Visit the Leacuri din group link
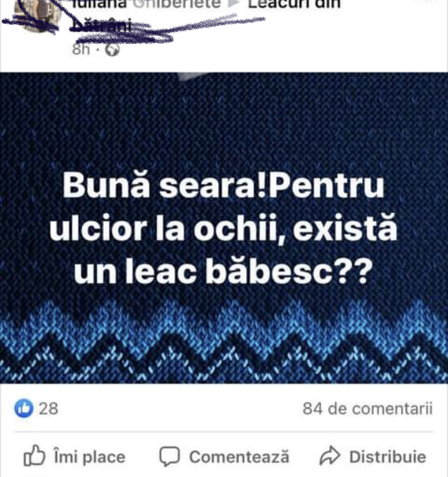Viewport: 448px width, 477px height. (294, 4)
